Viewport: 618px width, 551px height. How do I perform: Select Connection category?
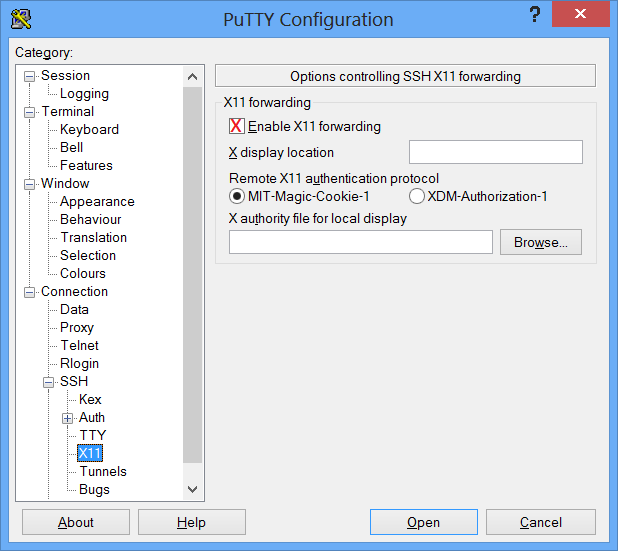[x=74, y=291]
